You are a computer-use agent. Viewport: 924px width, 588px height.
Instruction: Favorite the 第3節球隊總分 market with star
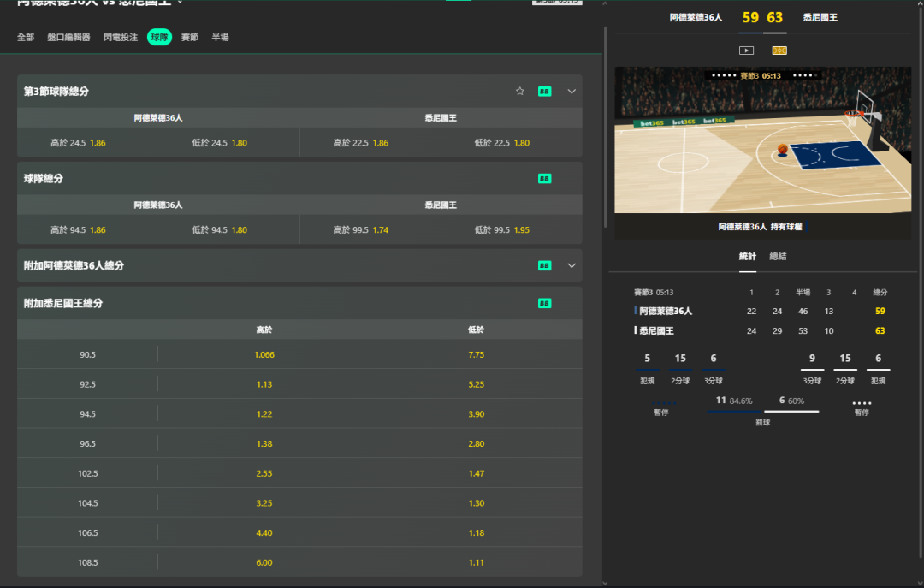coord(519,92)
